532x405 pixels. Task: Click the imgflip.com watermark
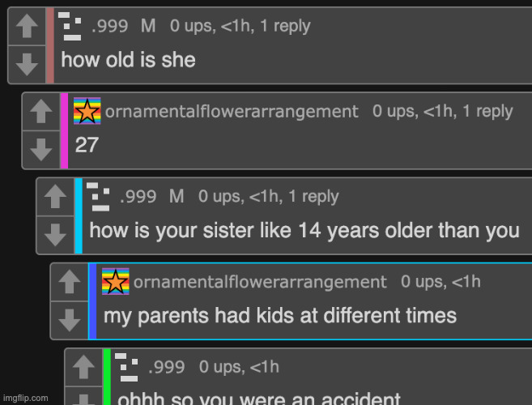click(x=25, y=398)
